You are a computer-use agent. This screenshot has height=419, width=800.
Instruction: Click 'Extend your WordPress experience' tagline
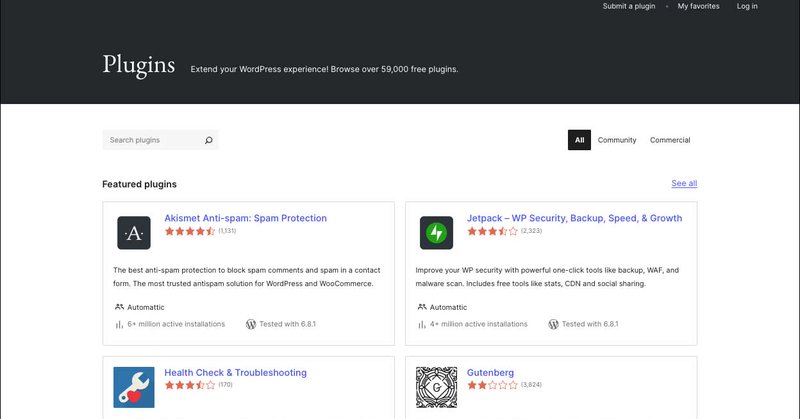tap(324, 69)
